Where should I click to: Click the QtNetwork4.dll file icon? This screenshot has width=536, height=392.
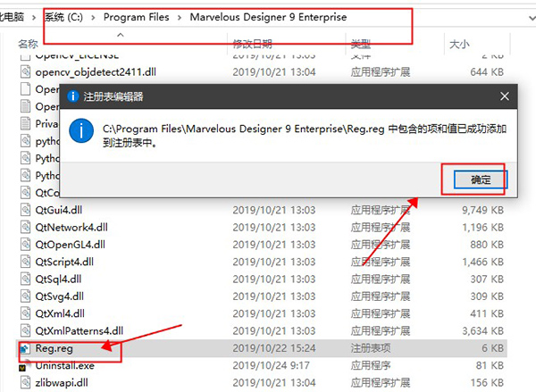[25, 227]
